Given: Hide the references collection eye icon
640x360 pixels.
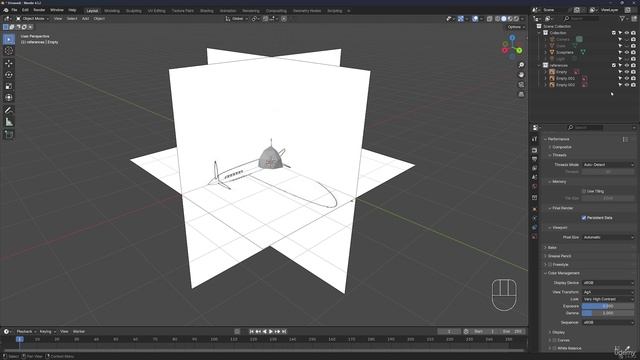Looking at the screenshot, I should pos(627,65).
